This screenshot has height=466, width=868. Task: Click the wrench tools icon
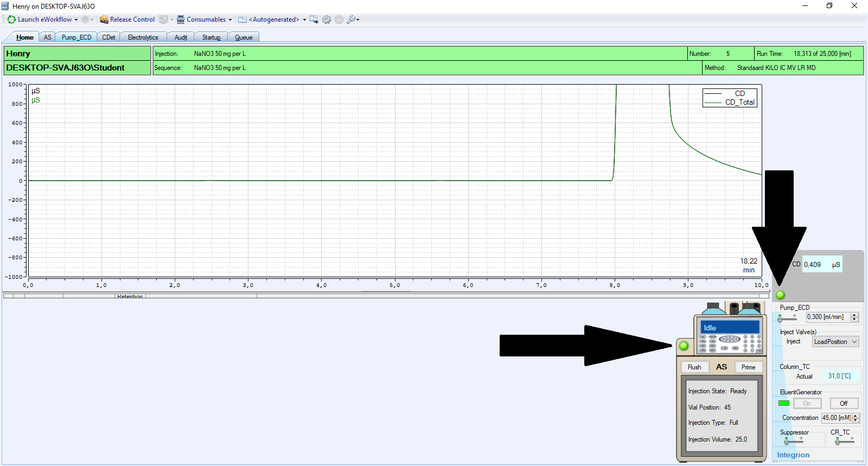point(351,20)
